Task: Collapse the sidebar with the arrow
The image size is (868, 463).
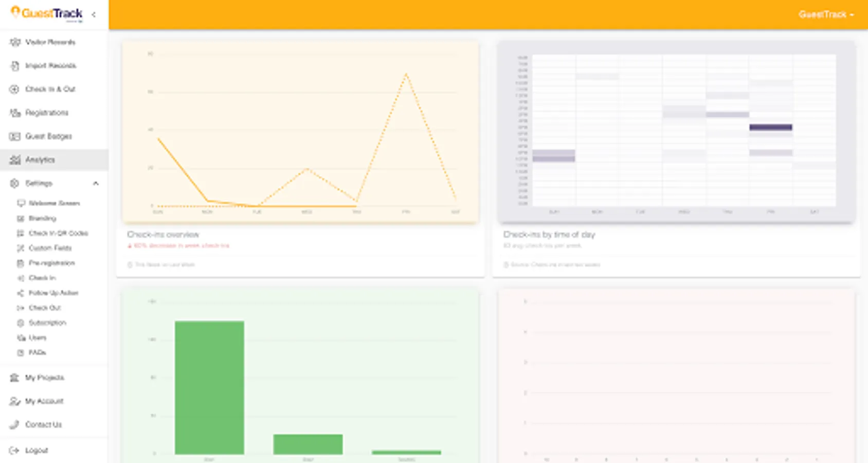Action: pos(94,14)
